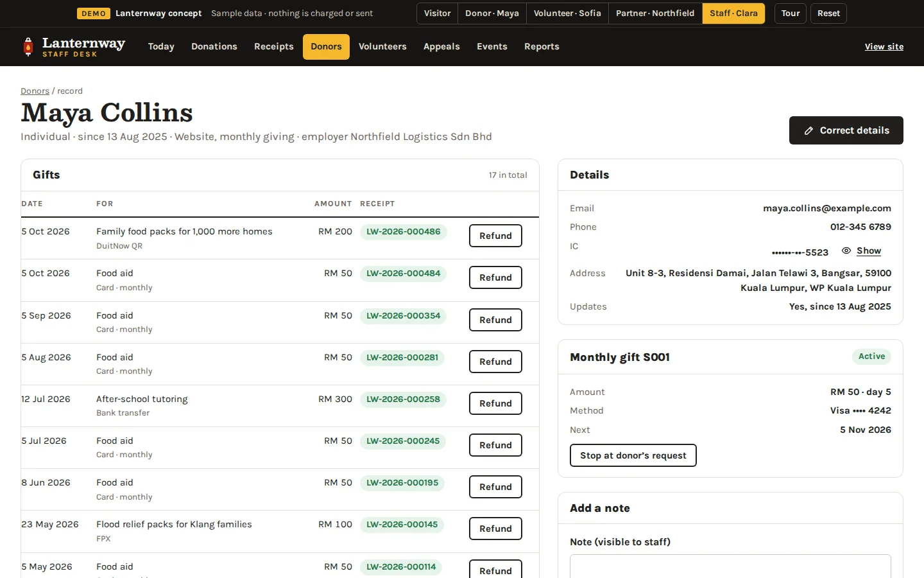Open receipt LW-2026-000245
The height and width of the screenshot is (578, 924).
(403, 441)
